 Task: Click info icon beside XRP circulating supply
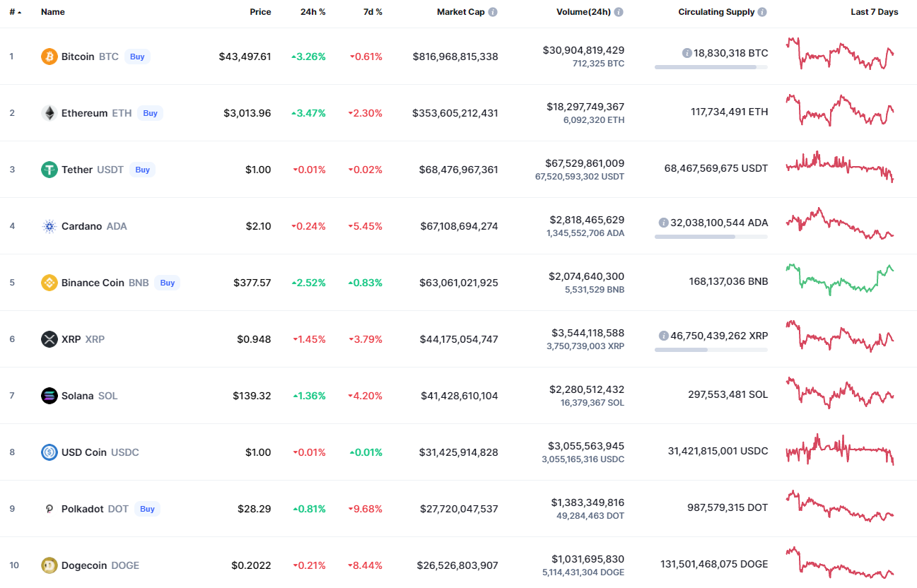pyautogui.click(x=663, y=336)
